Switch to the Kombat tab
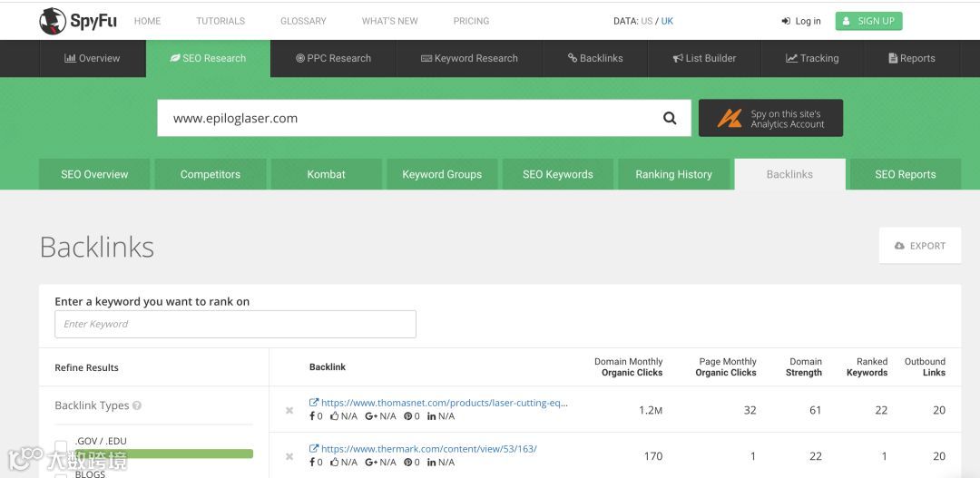Screen dimensions: 980x478 point(327,174)
